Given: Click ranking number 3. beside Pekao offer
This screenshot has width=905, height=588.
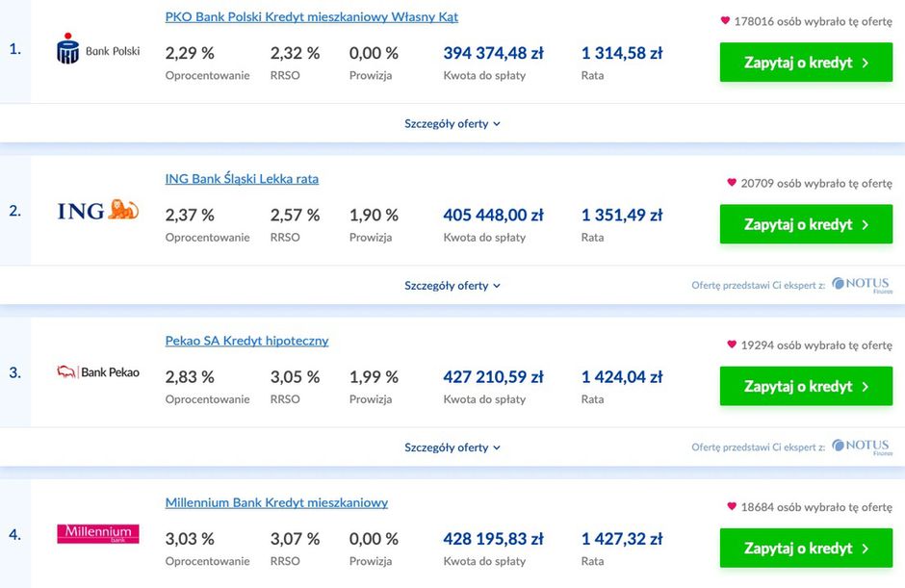Looking at the screenshot, I should 15,372.
